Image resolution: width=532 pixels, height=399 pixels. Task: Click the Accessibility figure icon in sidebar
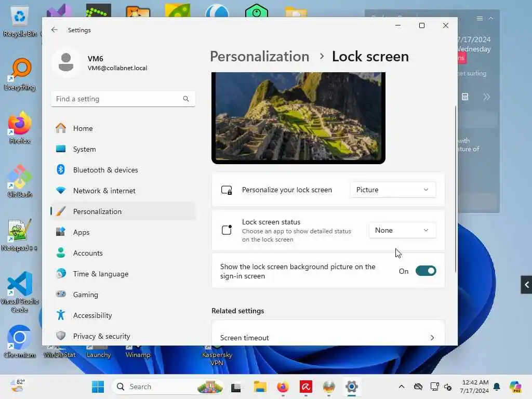61,315
